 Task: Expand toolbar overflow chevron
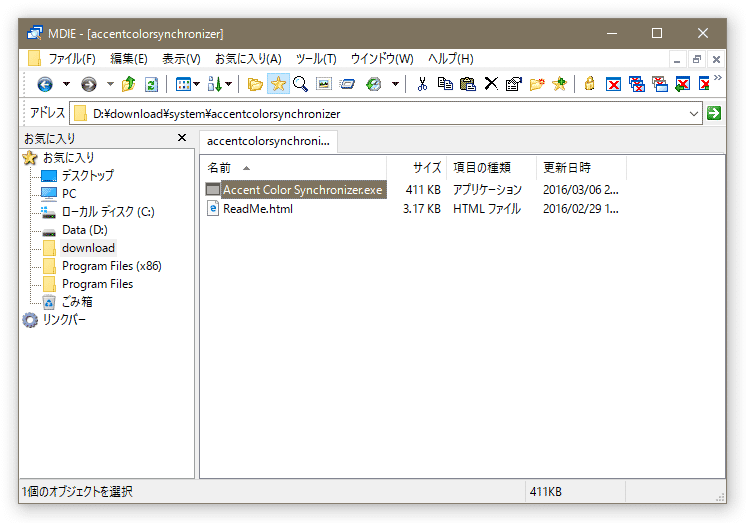click(718, 78)
